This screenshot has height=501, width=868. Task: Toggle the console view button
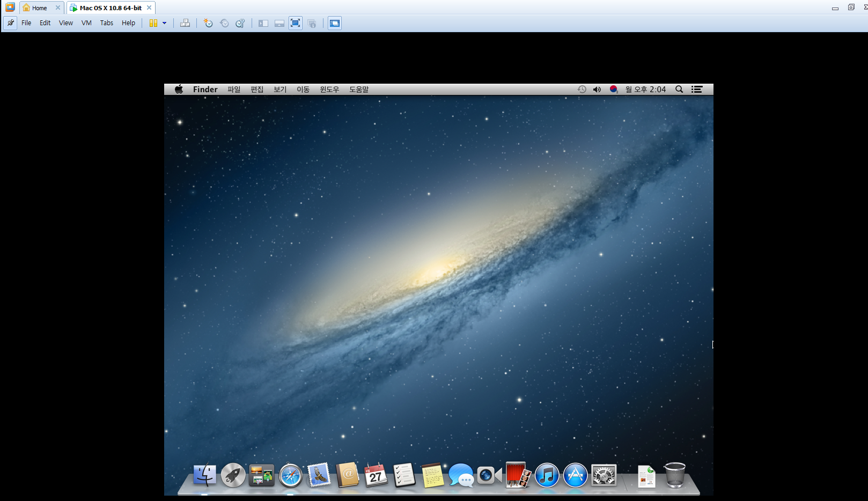pyautogui.click(x=335, y=23)
